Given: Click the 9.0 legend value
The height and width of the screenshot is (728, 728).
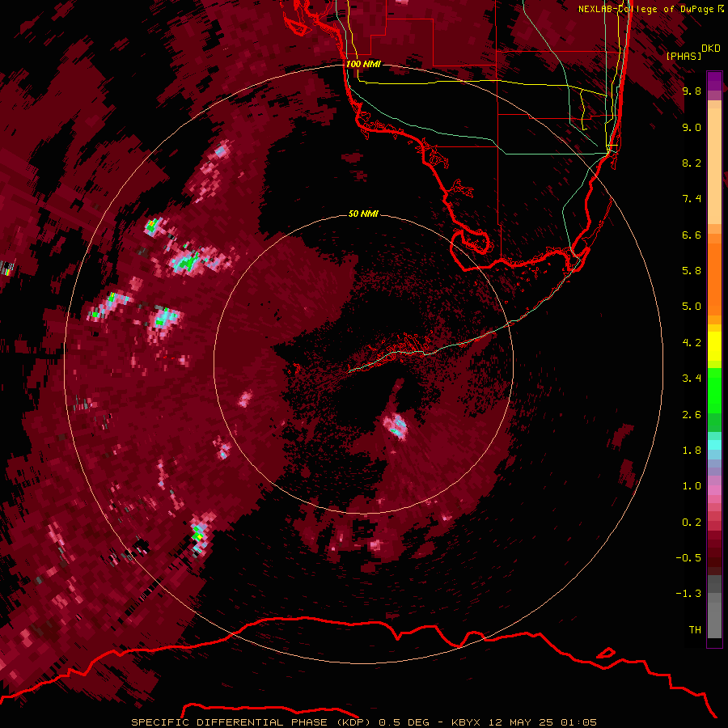Looking at the screenshot, I should point(692,127).
